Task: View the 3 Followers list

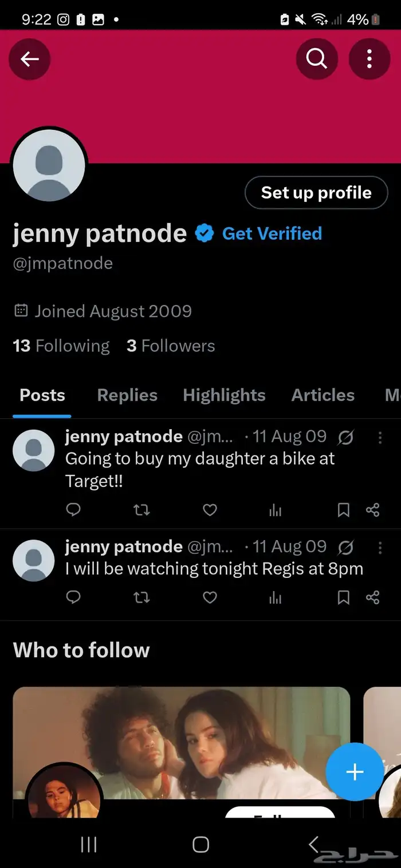Action: [171, 346]
